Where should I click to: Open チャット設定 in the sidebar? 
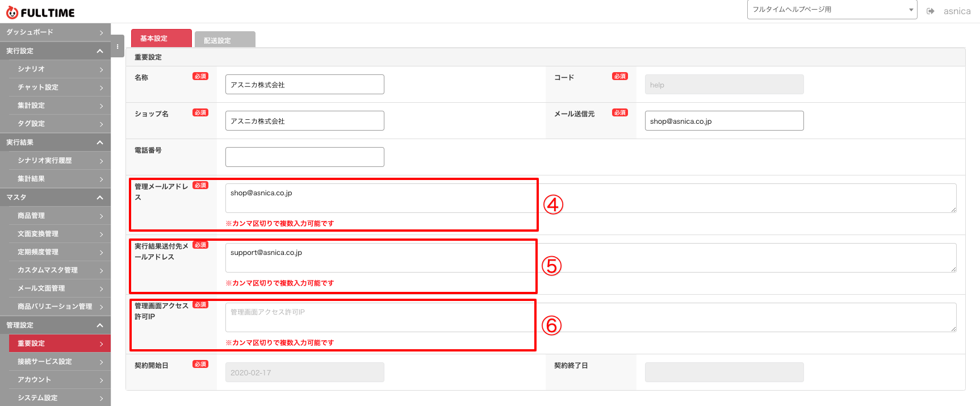click(60, 87)
